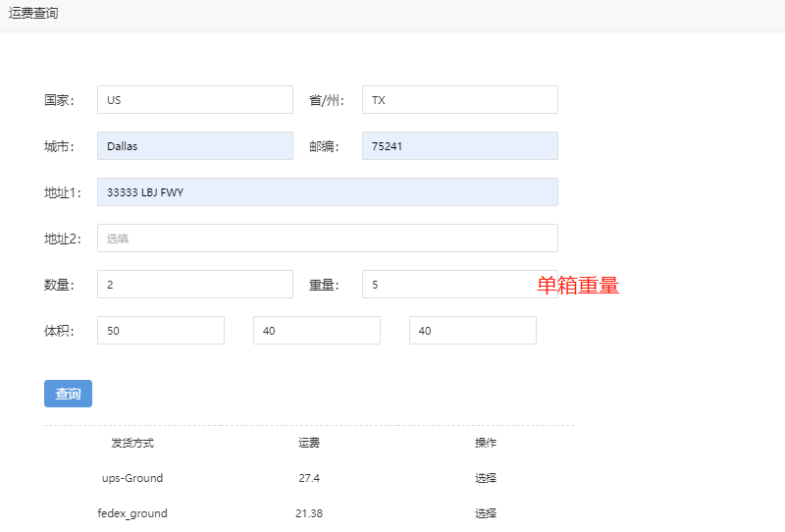Click the 运费查询 page title
This screenshot has height=532, width=785.
pos(33,14)
